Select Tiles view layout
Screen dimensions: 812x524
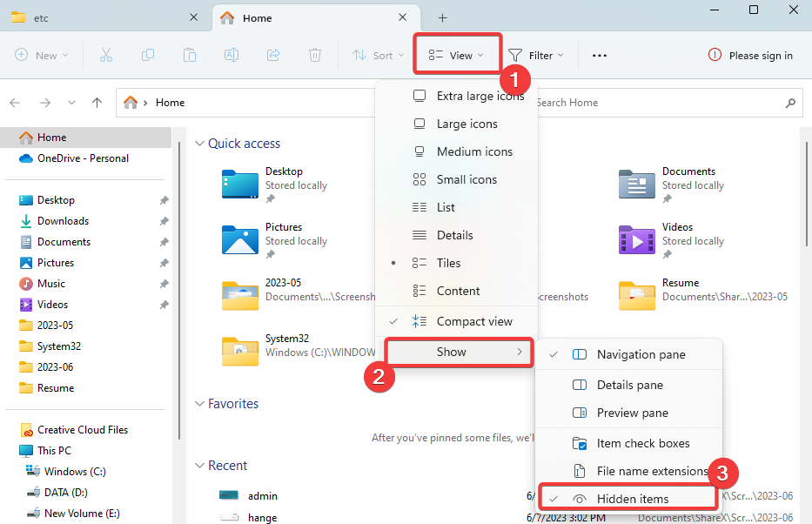pyautogui.click(x=457, y=263)
